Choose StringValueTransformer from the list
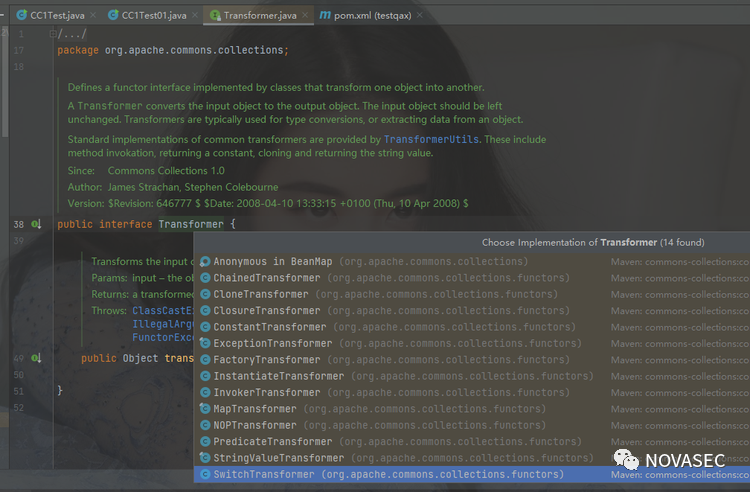Screen dimensions: 750x492 [x=472, y=458]
